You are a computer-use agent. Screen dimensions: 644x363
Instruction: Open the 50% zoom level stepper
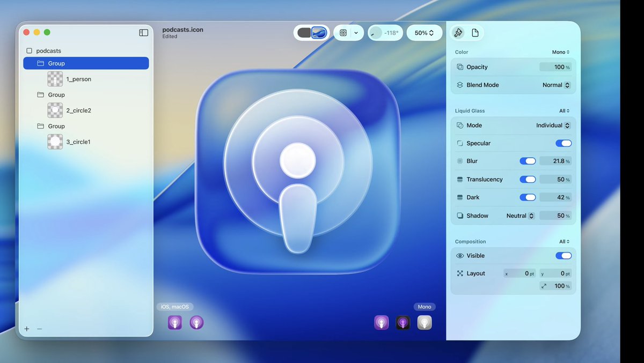coord(424,33)
